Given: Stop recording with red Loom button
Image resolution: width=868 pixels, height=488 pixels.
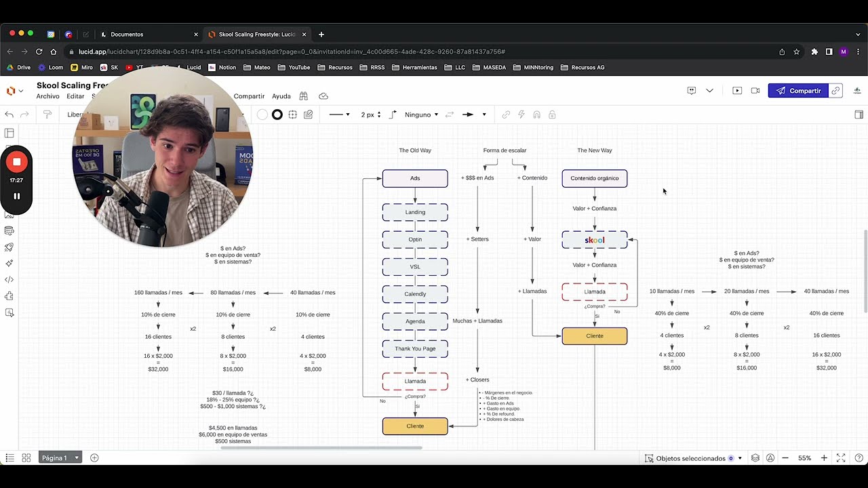Looking at the screenshot, I should click(x=16, y=162).
